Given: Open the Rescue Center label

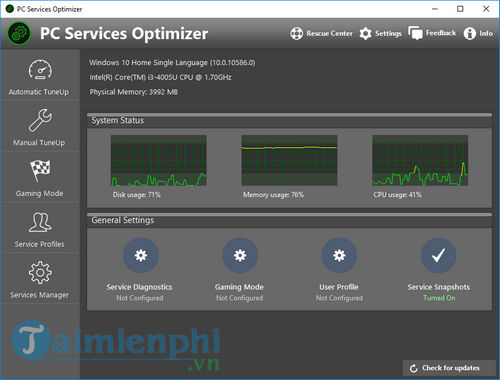Looking at the screenshot, I should [329, 33].
